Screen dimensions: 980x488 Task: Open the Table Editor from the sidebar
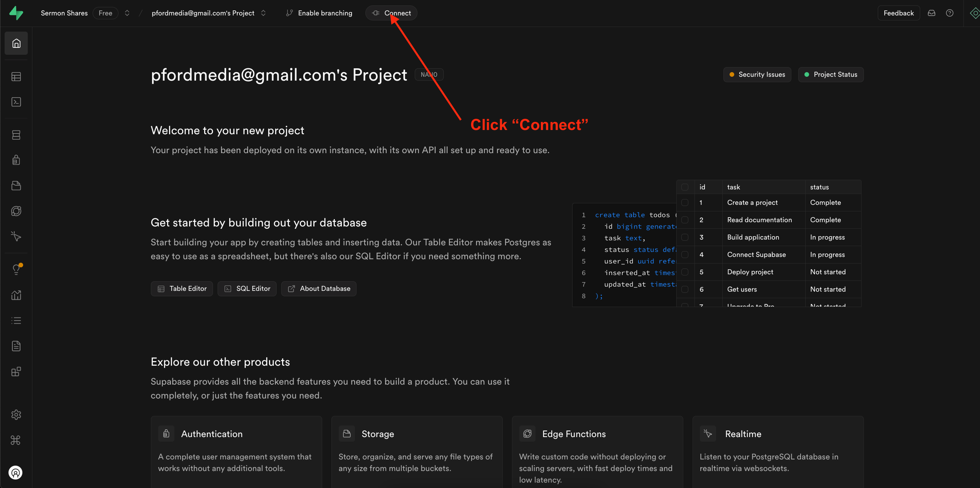click(x=16, y=76)
